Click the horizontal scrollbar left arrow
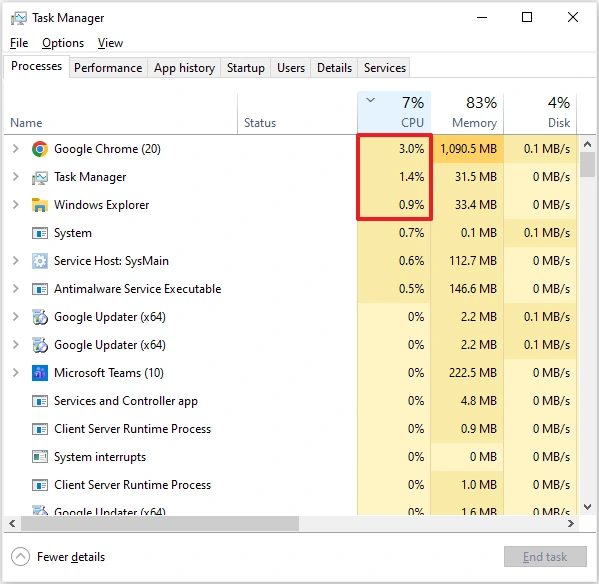 (x=12, y=523)
